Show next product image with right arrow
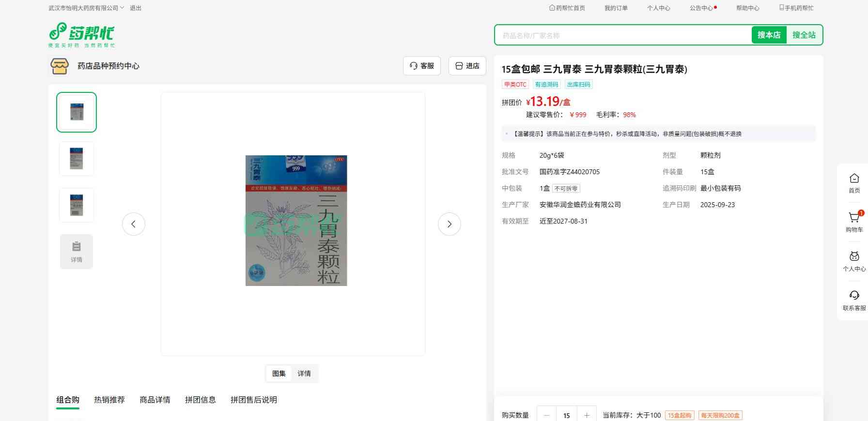 tap(449, 224)
